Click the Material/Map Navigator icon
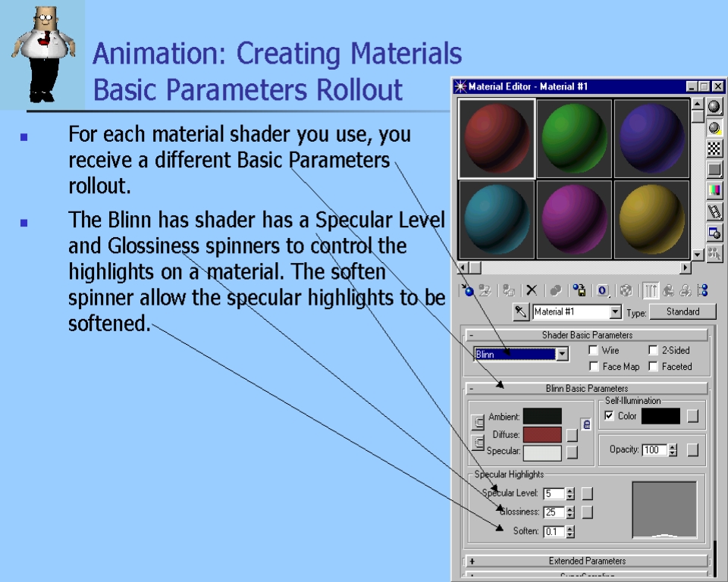Image resolution: width=728 pixels, height=582 pixels. [702, 290]
